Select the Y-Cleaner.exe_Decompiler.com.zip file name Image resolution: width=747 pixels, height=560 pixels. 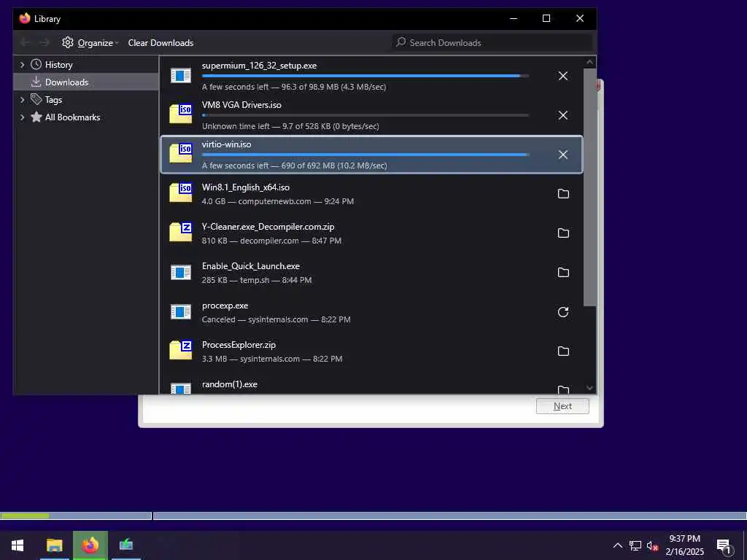click(x=268, y=227)
